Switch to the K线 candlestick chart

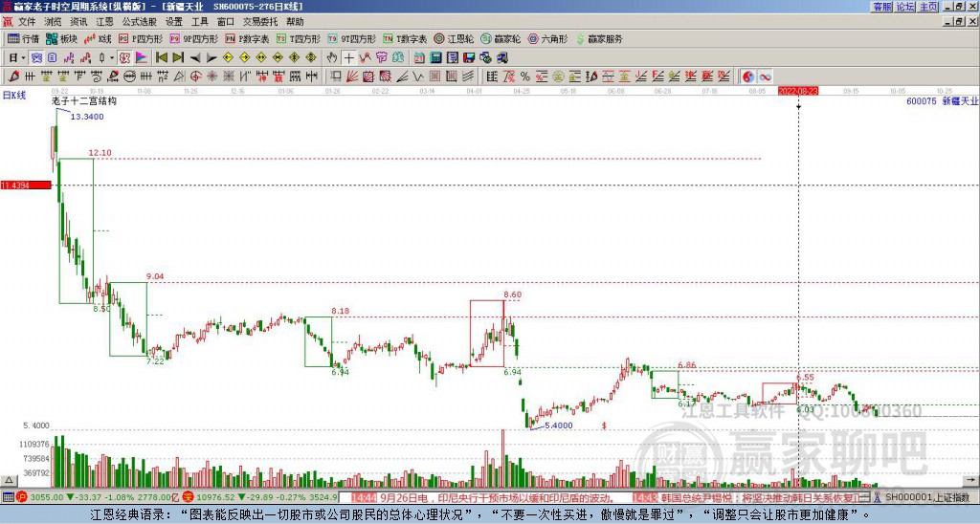98,38
